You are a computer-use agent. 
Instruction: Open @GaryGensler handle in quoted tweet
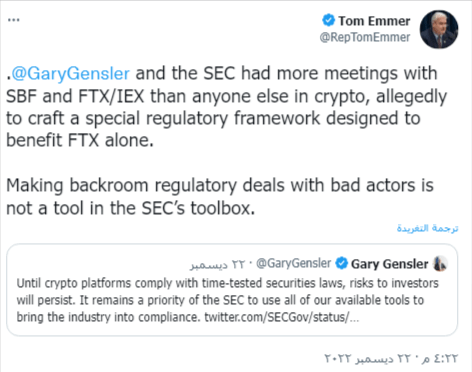(x=294, y=264)
